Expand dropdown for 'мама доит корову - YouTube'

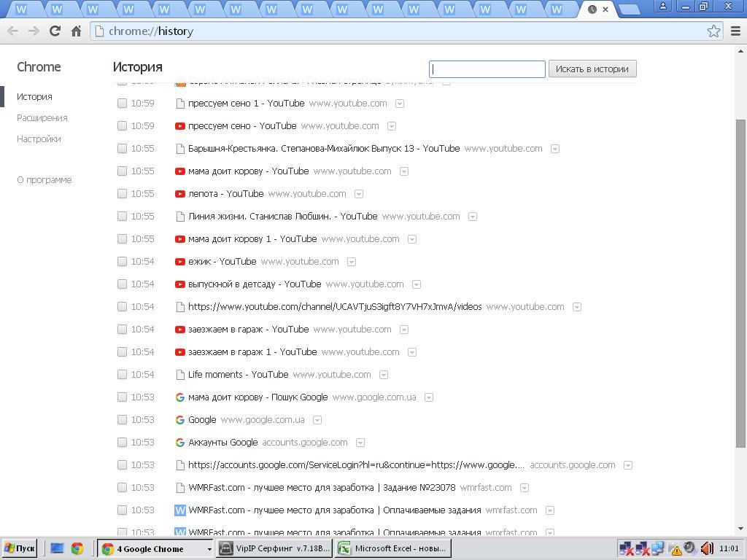[404, 171]
